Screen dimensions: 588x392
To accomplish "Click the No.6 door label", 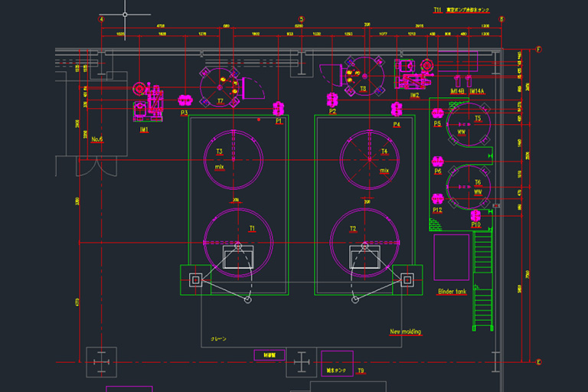I will [97, 139].
